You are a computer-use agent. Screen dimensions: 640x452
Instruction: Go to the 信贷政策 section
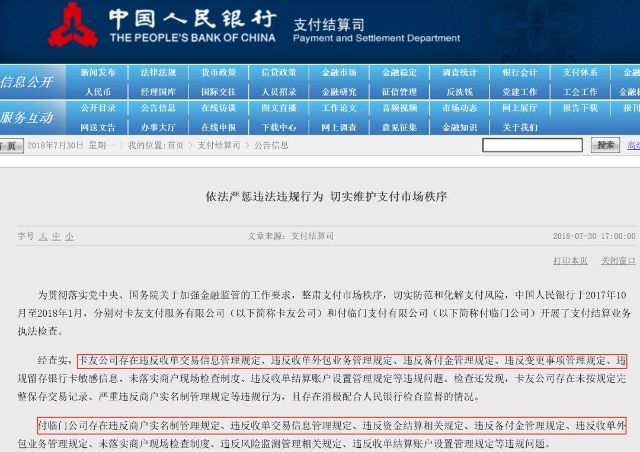279,73
